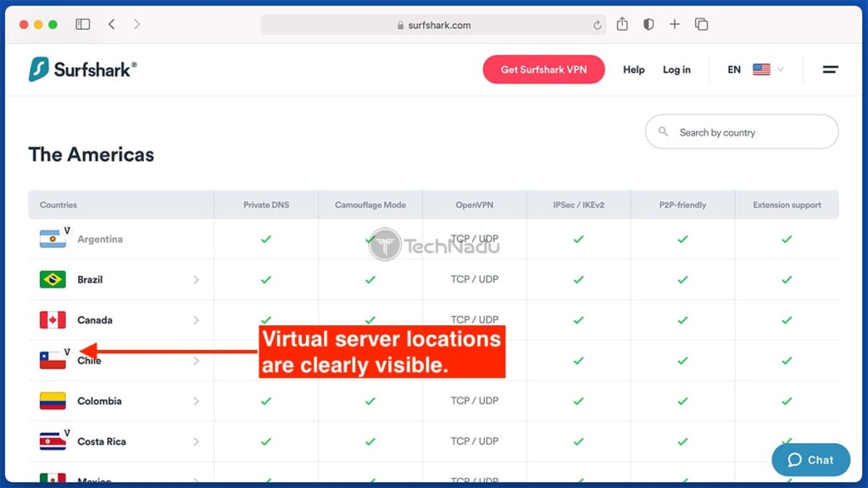The width and height of the screenshot is (868, 488).
Task: Click the Search by country field
Action: [742, 131]
